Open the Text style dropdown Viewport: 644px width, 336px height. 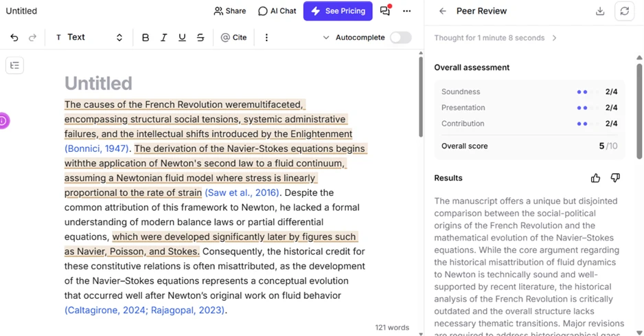[x=89, y=37]
